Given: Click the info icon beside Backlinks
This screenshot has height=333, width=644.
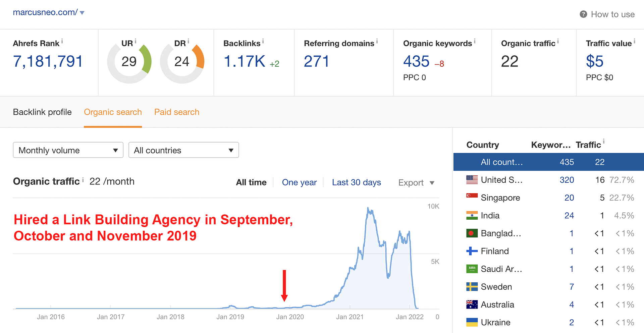Looking at the screenshot, I should (x=263, y=41).
